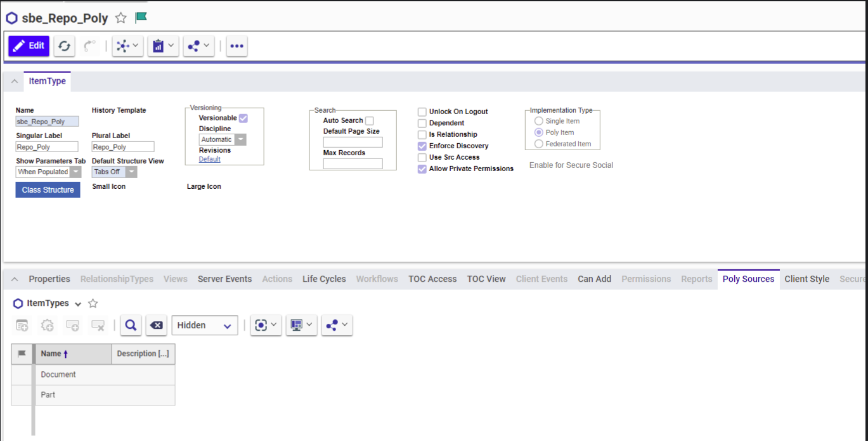The height and width of the screenshot is (441, 868).
Task: Click the Class Structure button
Action: (48, 190)
